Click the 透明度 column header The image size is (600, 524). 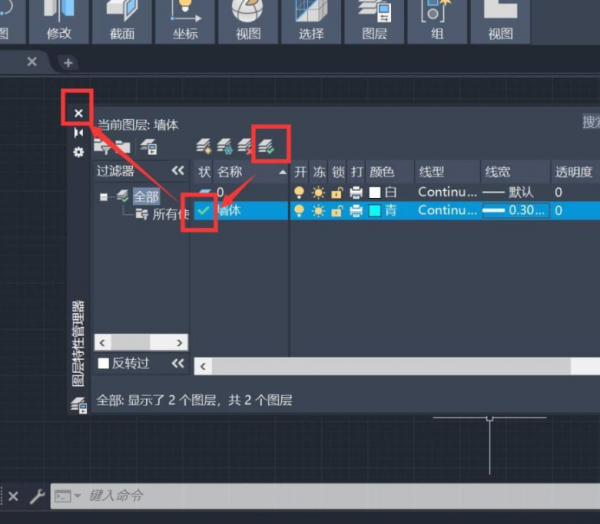pos(575,172)
